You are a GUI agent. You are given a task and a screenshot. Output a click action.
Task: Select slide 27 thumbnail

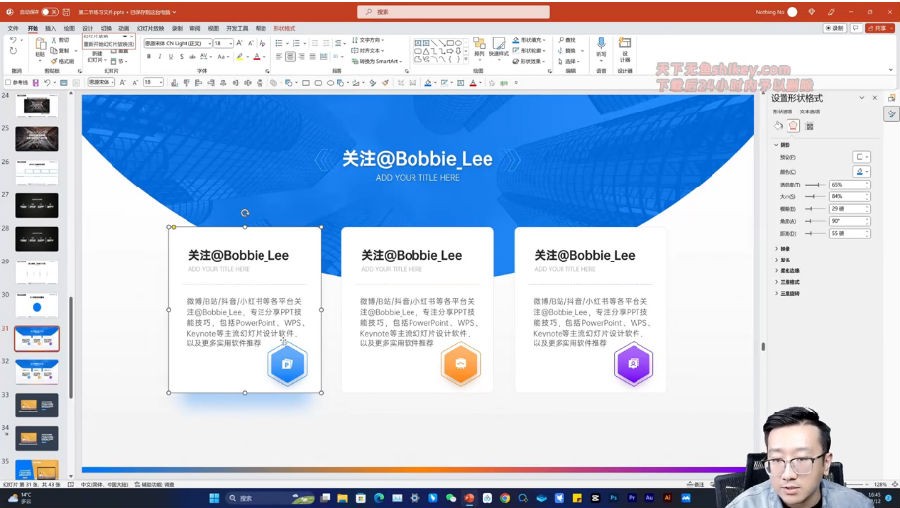(37, 205)
